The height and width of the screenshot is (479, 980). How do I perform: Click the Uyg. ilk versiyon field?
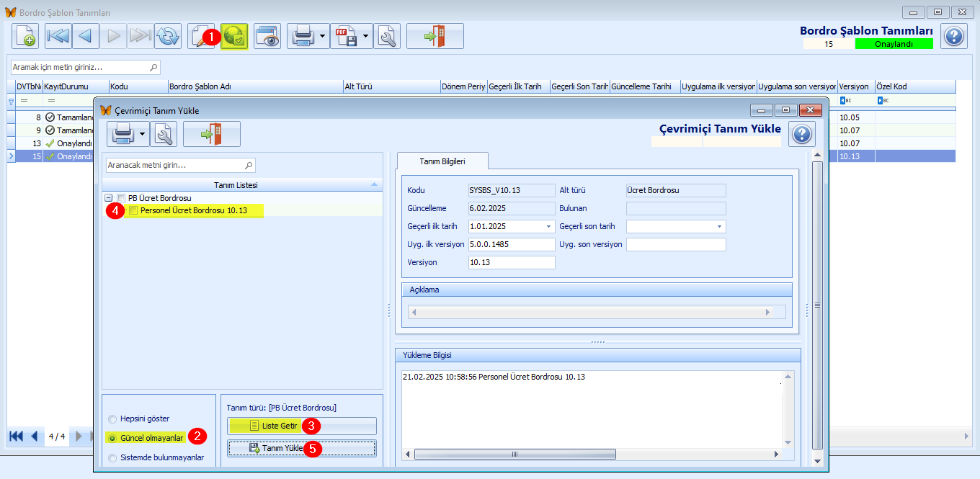pos(512,244)
